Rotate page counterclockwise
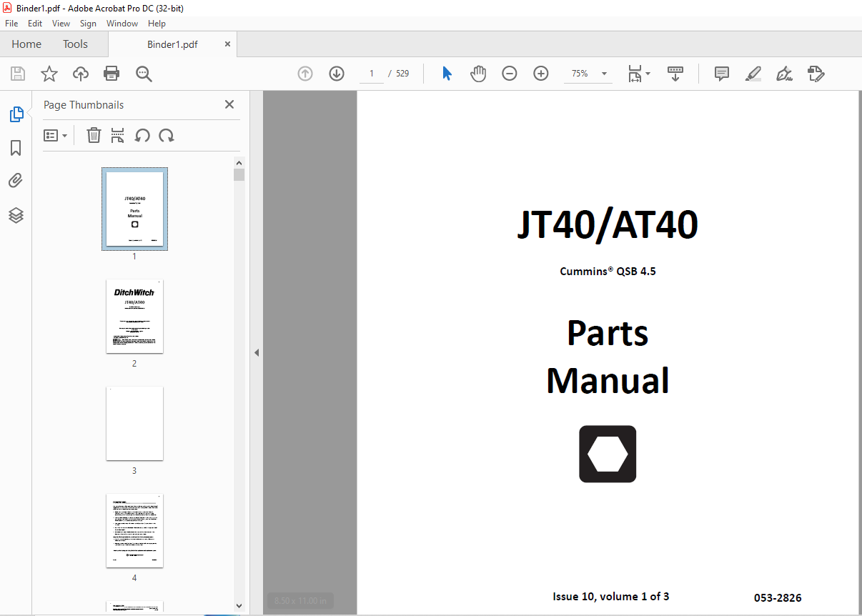This screenshot has height=616, width=862. point(142,135)
